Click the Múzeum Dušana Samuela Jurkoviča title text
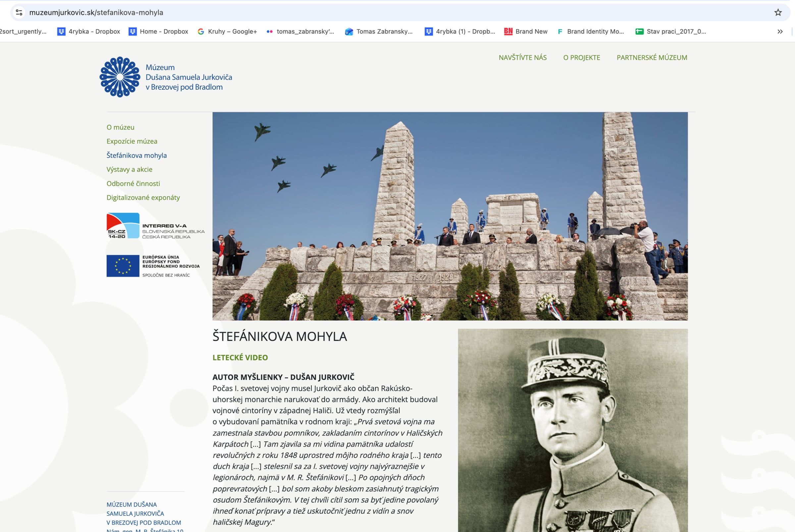 pyautogui.click(x=189, y=77)
